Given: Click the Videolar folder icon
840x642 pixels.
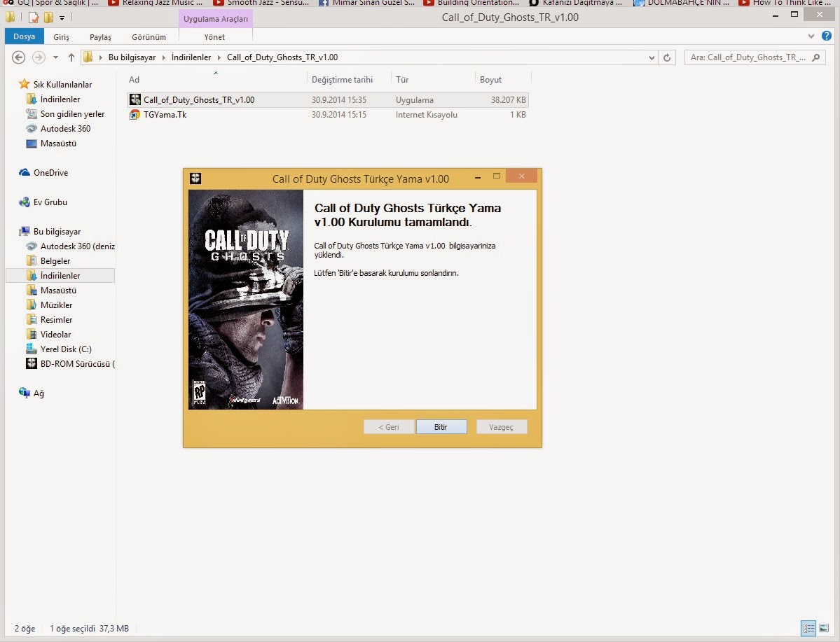Looking at the screenshot, I should [32, 334].
